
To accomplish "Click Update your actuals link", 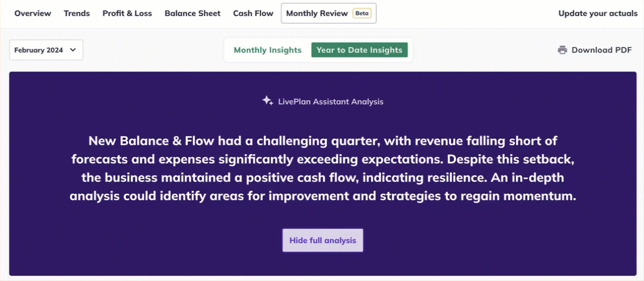I will (598, 13).
